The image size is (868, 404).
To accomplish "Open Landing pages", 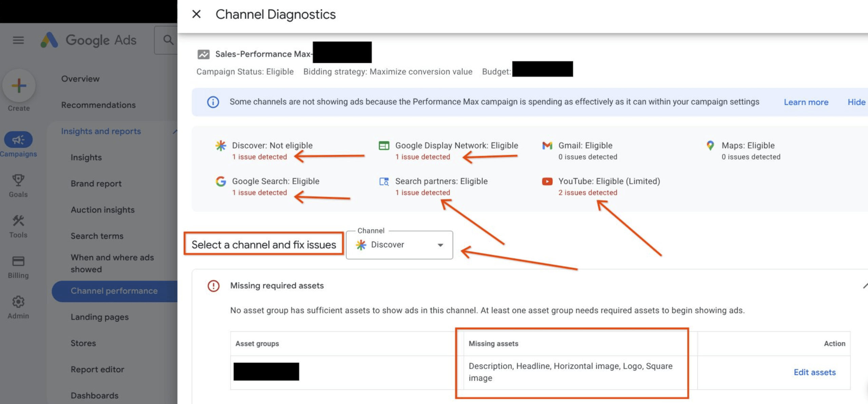I will 100,317.
